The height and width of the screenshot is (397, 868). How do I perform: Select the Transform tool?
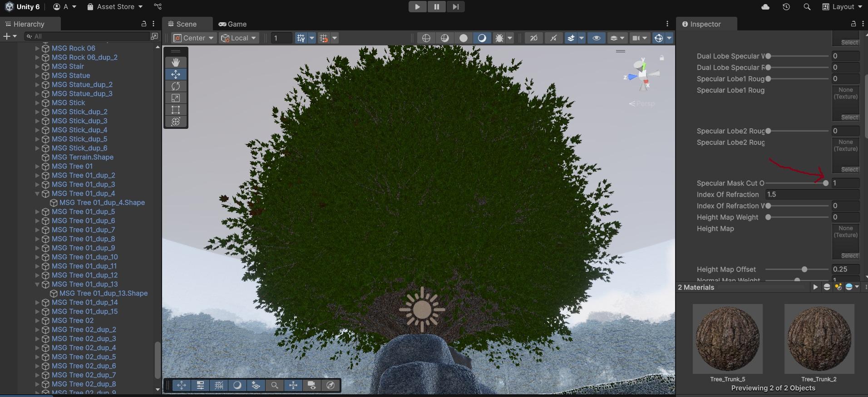(x=176, y=121)
